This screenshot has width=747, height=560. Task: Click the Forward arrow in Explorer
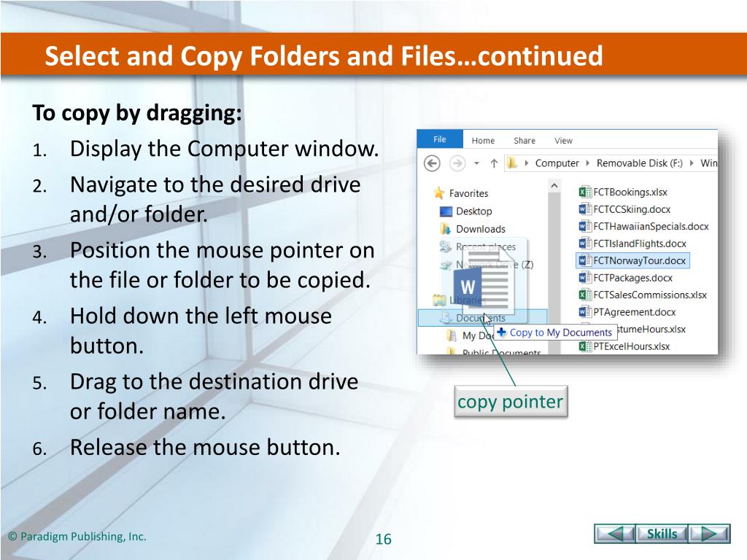click(457, 163)
